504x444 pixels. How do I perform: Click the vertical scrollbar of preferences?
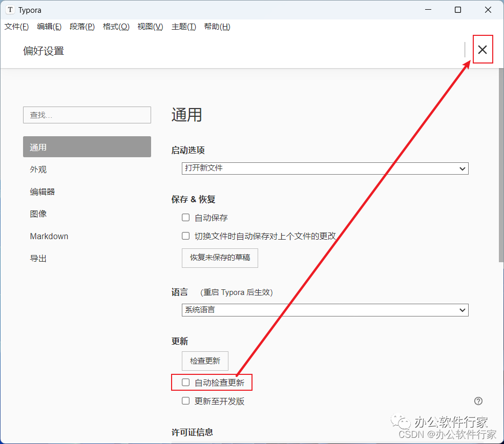pos(501,165)
